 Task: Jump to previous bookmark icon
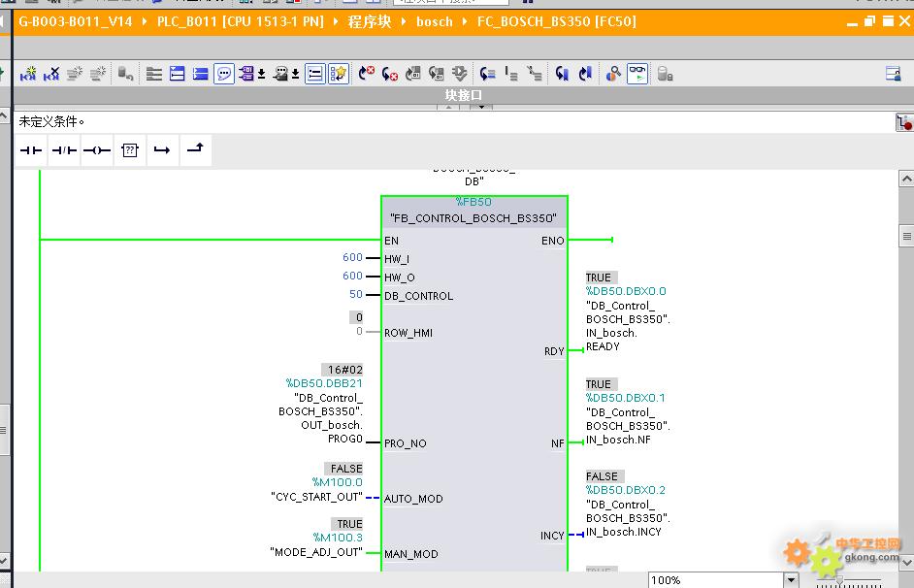pos(562,74)
